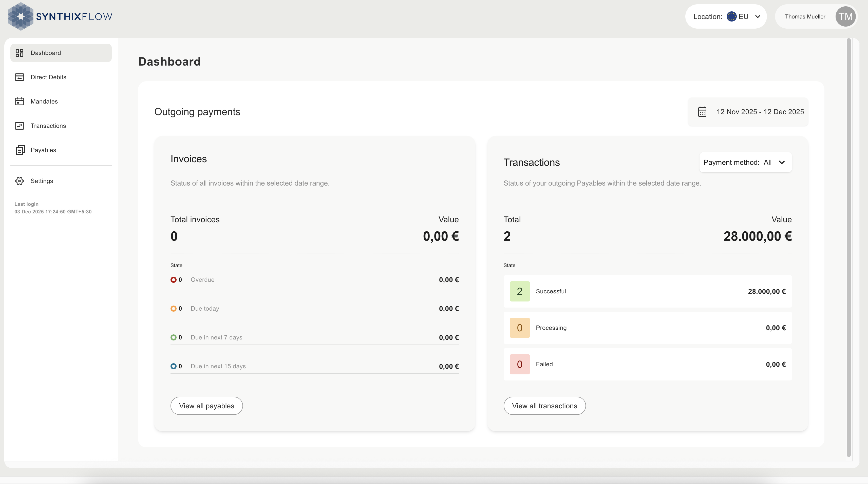The width and height of the screenshot is (868, 484).
Task: Click the Due in next 7 days label
Action: (x=216, y=338)
